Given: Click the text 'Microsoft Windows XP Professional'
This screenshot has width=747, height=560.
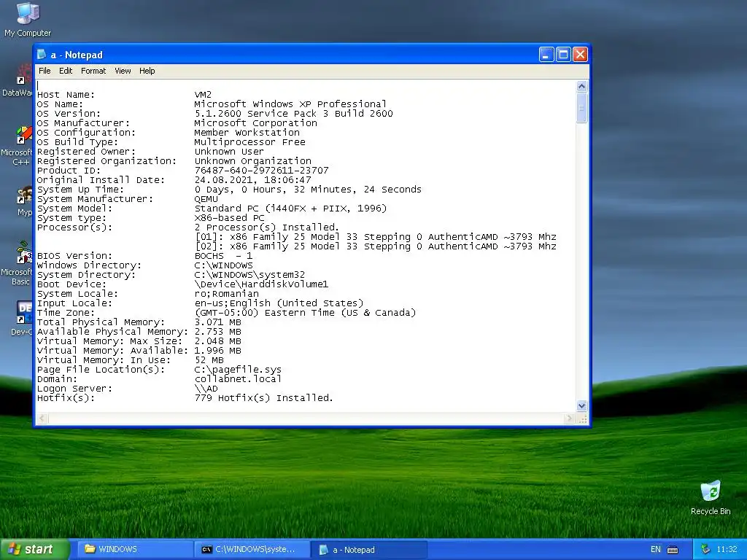Looking at the screenshot, I should tap(290, 104).
